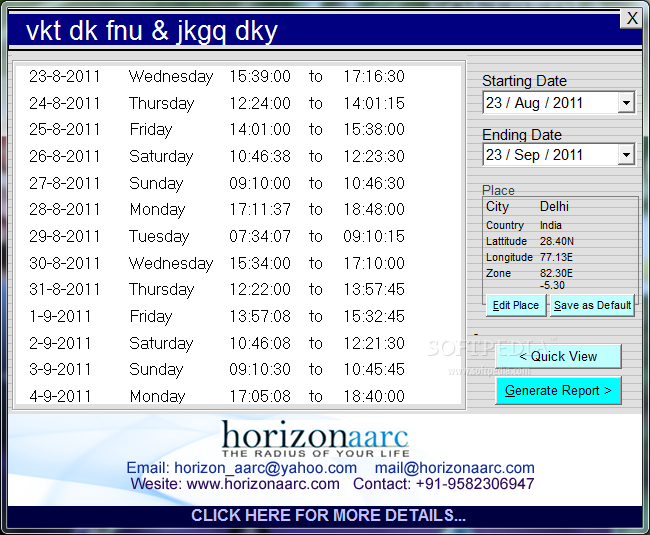Click end time 12:21:30

[x=374, y=343]
